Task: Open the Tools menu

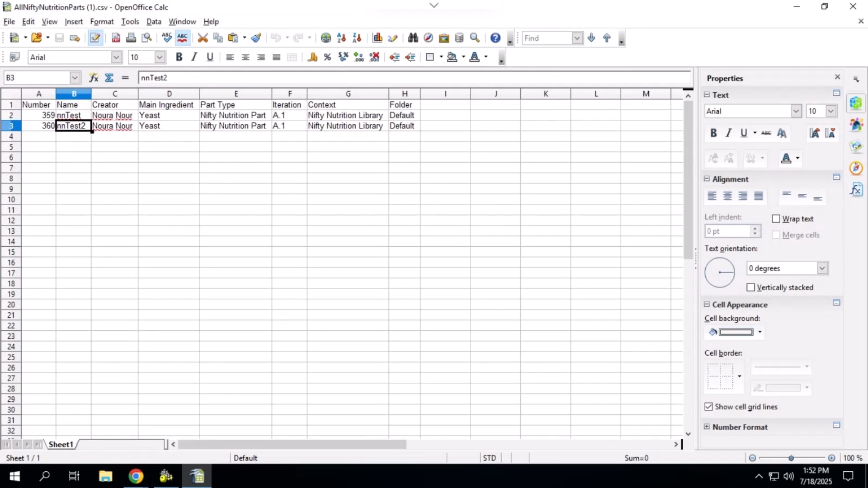Action: tap(130, 21)
